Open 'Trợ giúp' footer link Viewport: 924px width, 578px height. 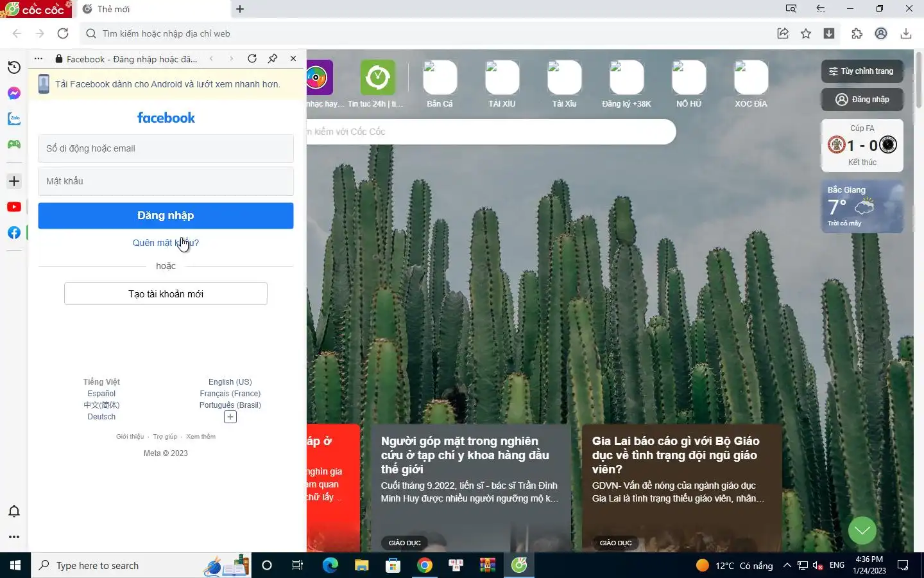[165, 437]
